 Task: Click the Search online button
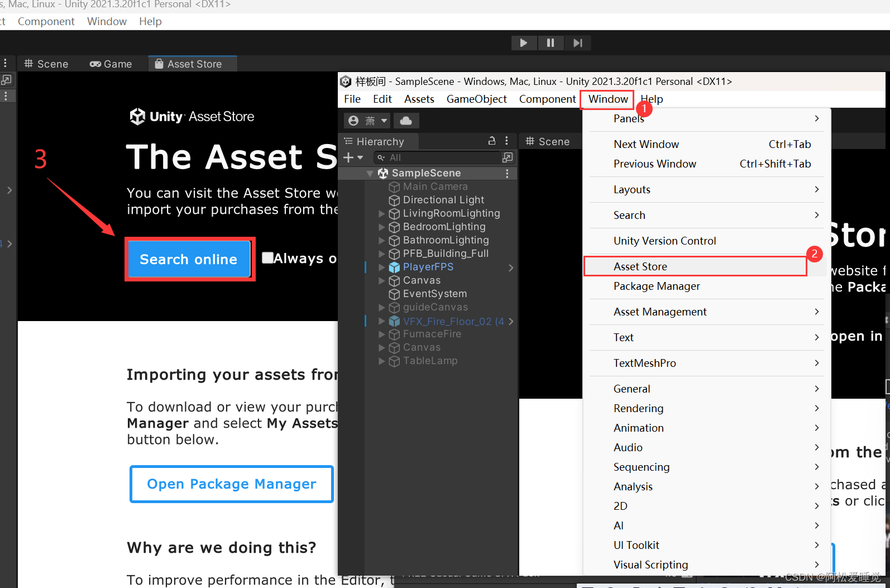189,259
